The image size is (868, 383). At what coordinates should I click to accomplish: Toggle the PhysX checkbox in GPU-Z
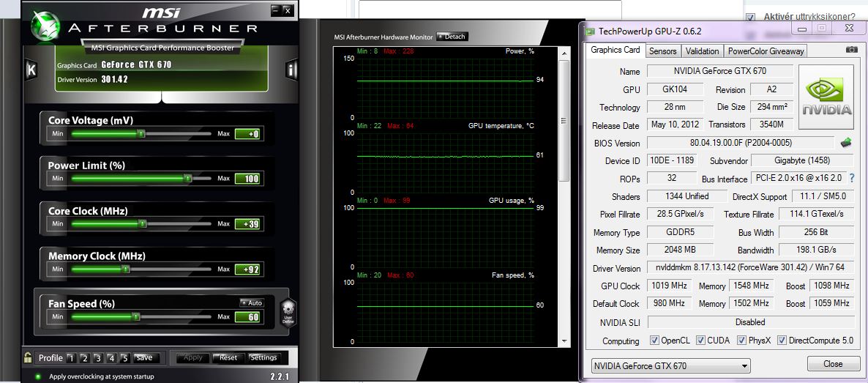(742, 341)
